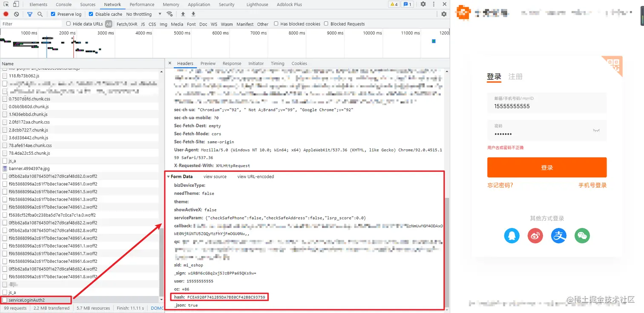The image size is (644, 313).
Task: Clear the network log
Action: point(16,14)
